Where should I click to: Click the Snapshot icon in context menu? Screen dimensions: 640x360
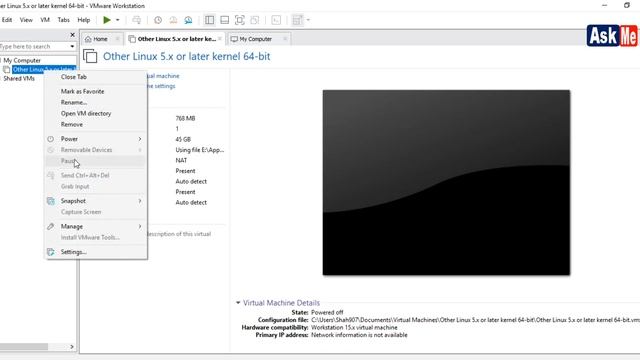pyautogui.click(x=51, y=201)
